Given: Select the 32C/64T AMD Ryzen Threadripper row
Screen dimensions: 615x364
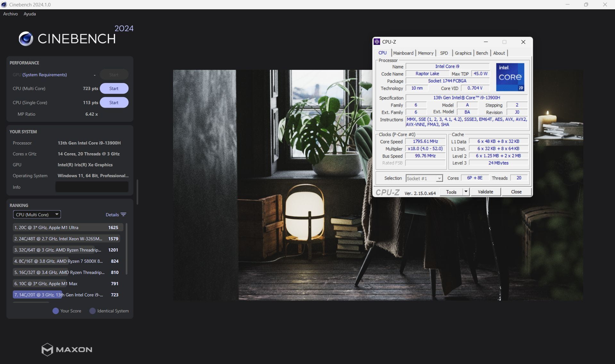Looking at the screenshot, I should [x=67, y=250].
